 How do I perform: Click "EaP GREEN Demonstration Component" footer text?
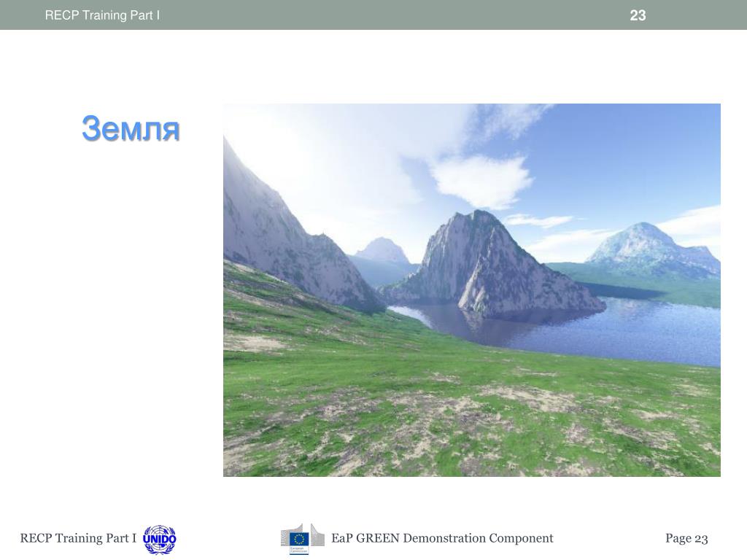[x=442, y=538]
